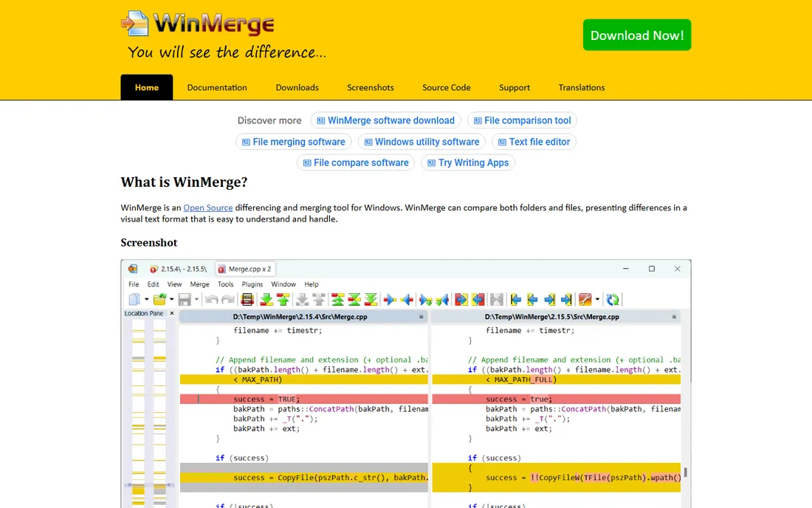The image size is (812, 508).
Task: Open Options wrench icon in toolbar
Action: (x=585, y=299)
